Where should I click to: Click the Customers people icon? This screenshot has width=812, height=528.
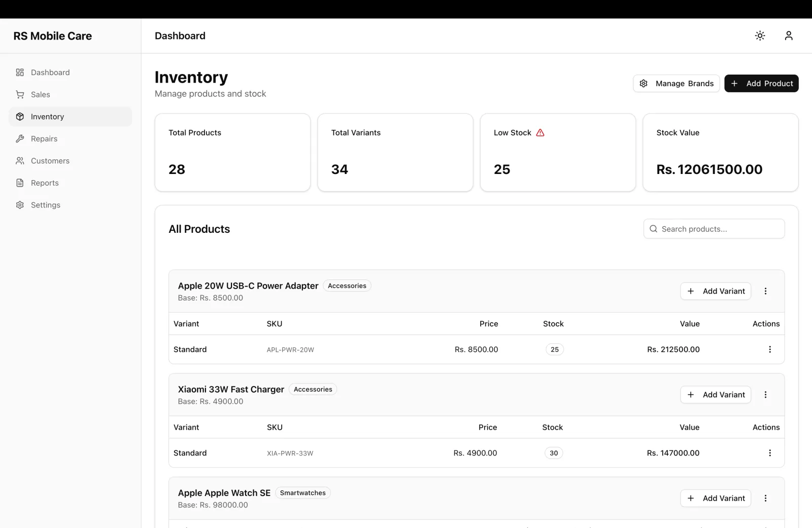pos(20,161)
